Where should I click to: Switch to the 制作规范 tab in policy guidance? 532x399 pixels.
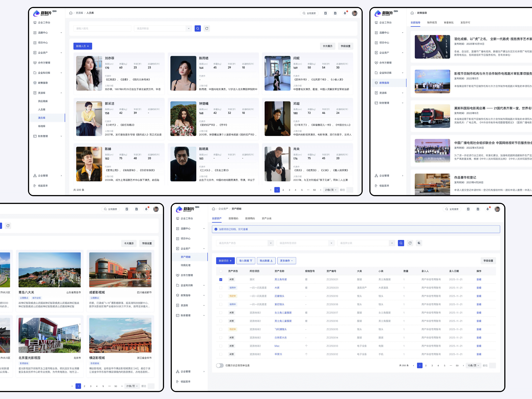click(432, 23)
